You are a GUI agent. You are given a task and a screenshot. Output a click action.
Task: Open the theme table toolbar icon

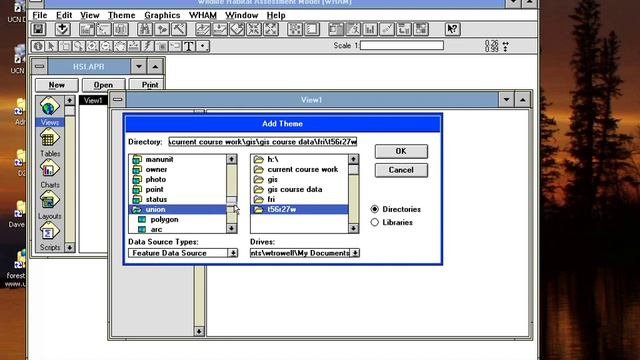tap(121, 29)
